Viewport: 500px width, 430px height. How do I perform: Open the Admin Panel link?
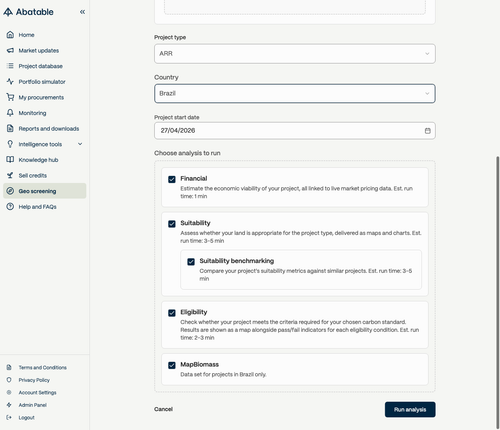[33, 405]
